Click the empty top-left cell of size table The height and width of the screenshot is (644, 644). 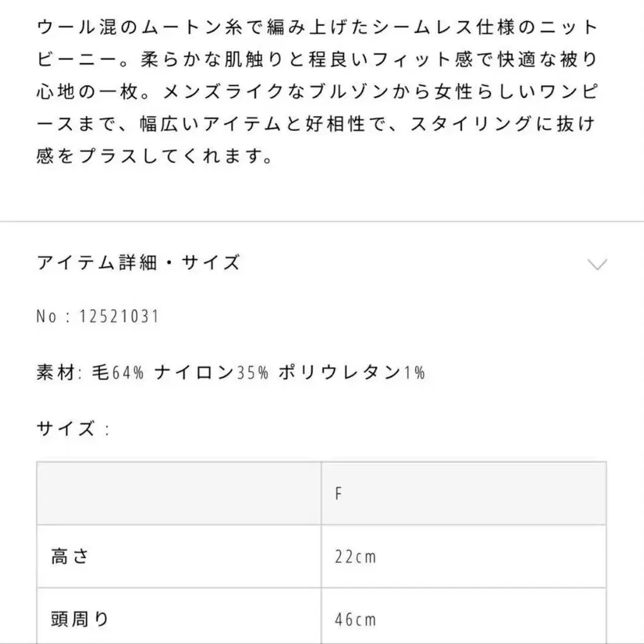point(179,492)
